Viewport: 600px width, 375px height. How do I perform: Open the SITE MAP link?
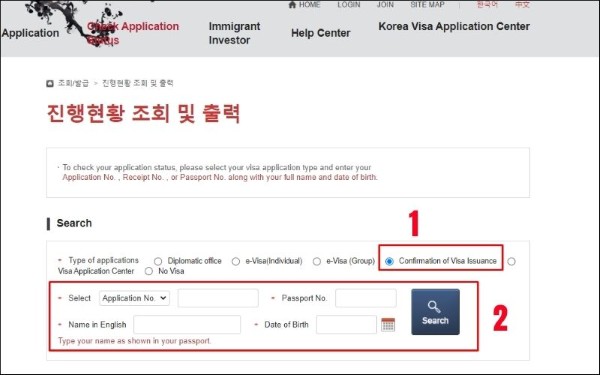pyautogui.click(x=427, y=5)
